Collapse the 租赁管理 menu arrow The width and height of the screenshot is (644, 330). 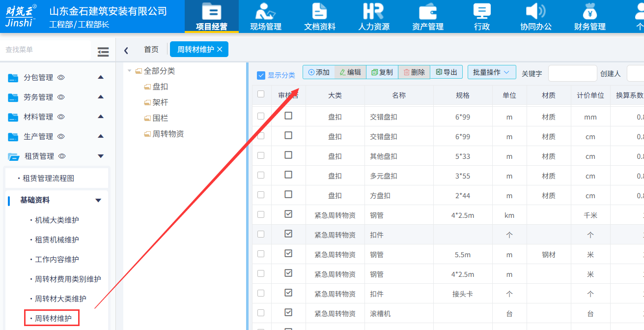point(101,156)
